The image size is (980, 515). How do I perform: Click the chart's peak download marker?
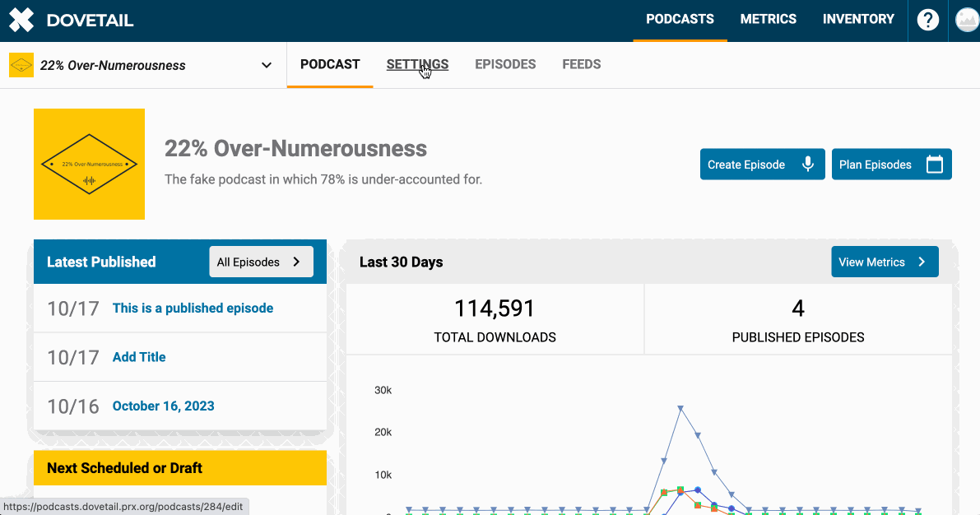click(x=680, y=407)
